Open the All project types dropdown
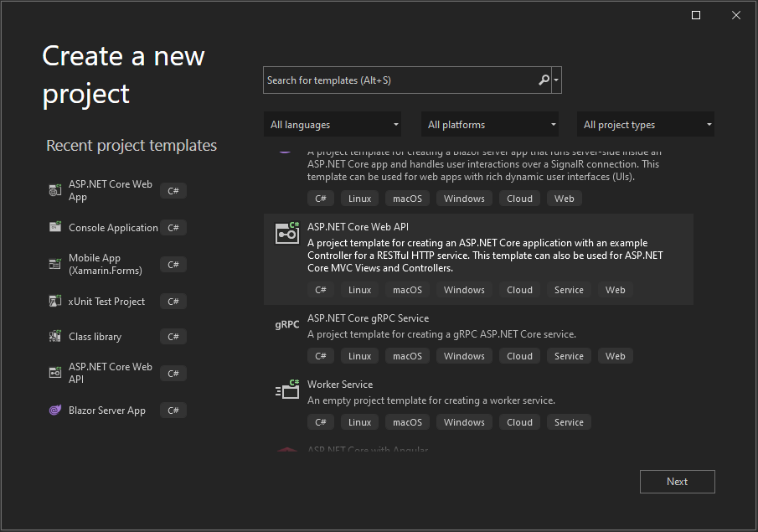Screen dimensions: 758x532 coord(646,124)
